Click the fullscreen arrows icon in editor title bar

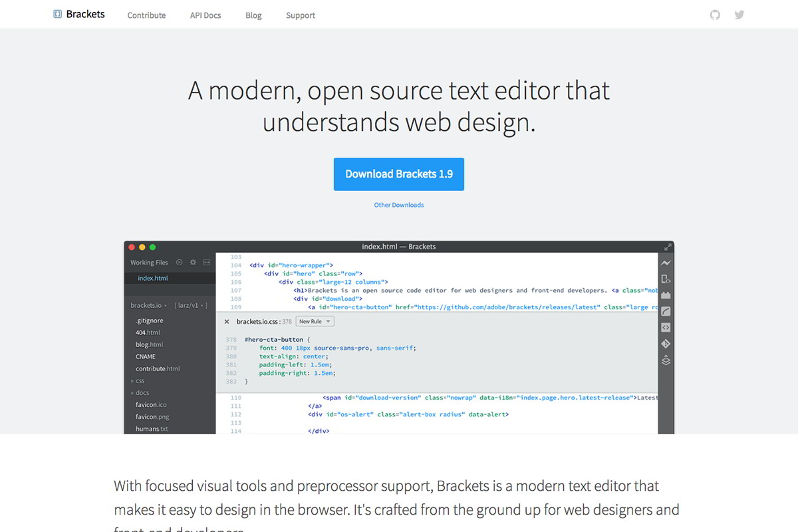point(667,247)
